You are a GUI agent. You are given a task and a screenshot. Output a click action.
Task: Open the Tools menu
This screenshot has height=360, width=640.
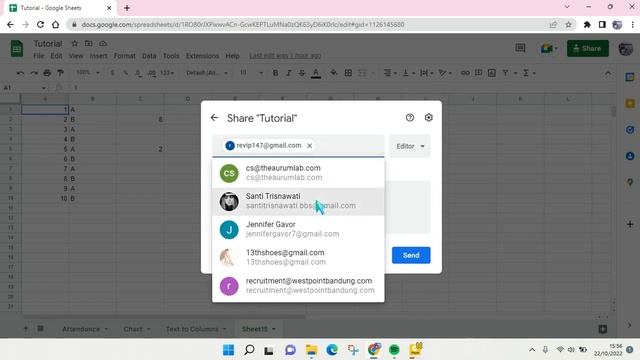pos(171,56)
